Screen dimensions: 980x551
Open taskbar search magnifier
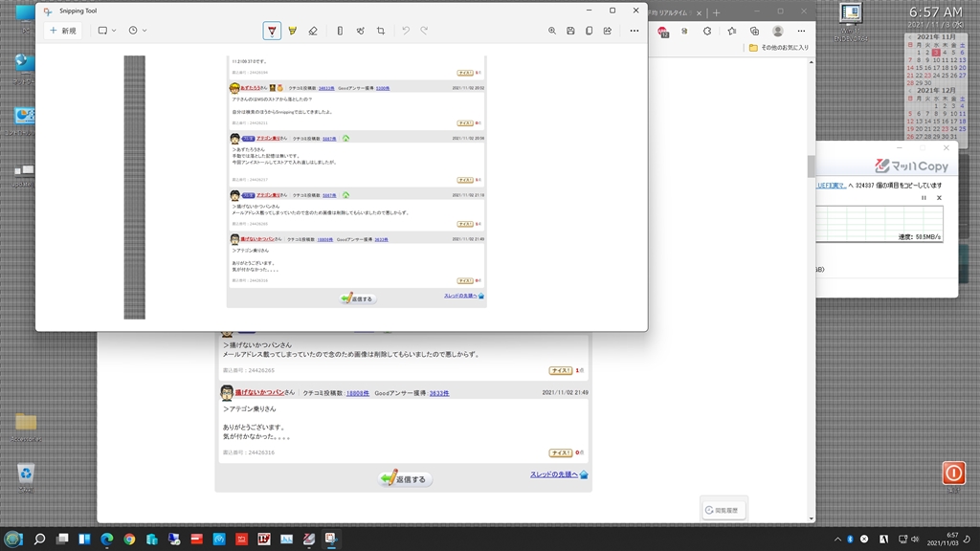pyautogui.click(x=39, y=539)
